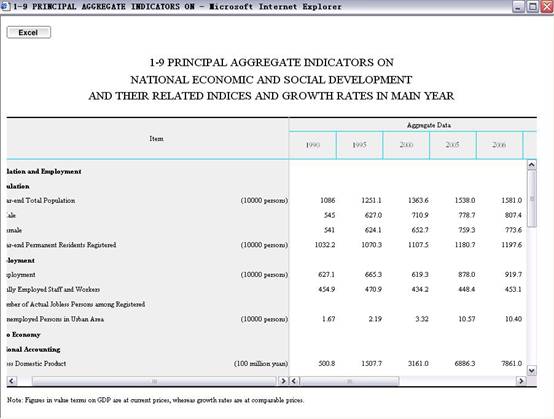Screen dimensions: 554x419
Task: Click the vertical scrollbar up arrow
Action: click(531, 165)
